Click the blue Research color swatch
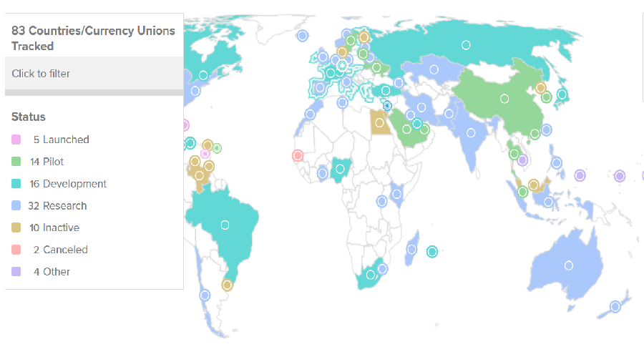The image size is (644, 362). pos(16,205)
